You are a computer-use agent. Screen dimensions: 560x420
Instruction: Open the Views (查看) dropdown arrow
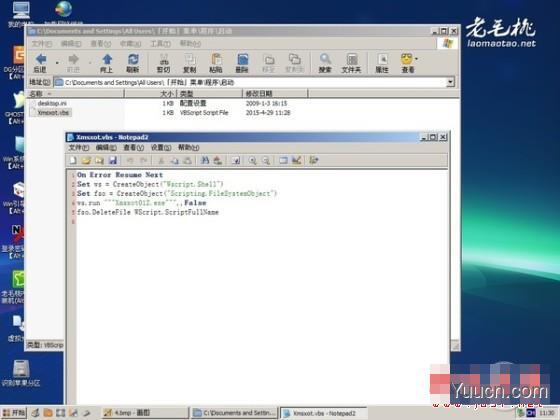tap(416, 59)
